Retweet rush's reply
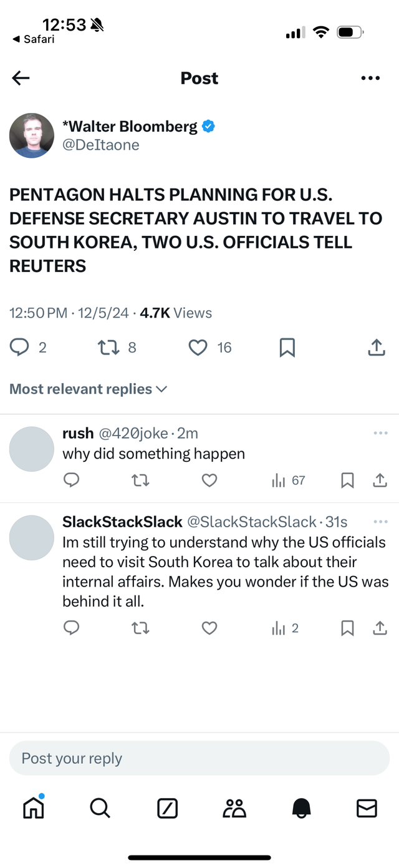 click(140, 480)
